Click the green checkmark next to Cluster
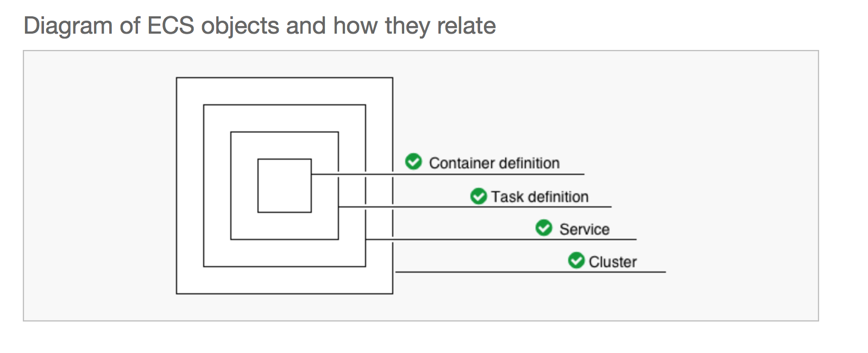 click(576, 261)
